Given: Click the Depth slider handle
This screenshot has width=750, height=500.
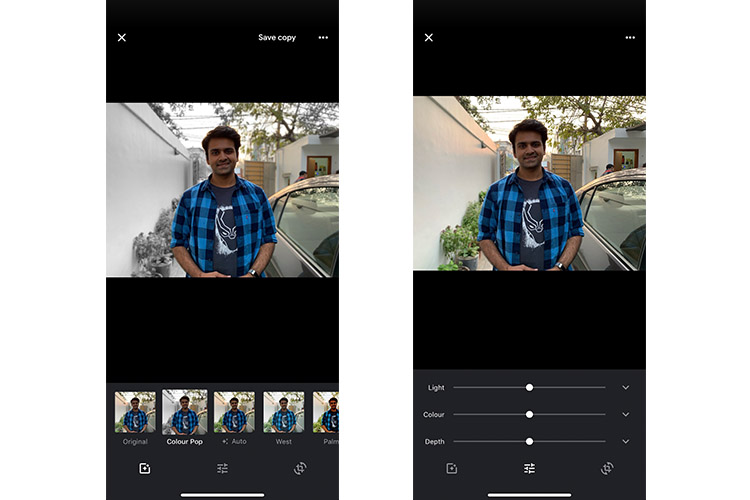Looking at the screenshot, I should click(x=529, y=442).
